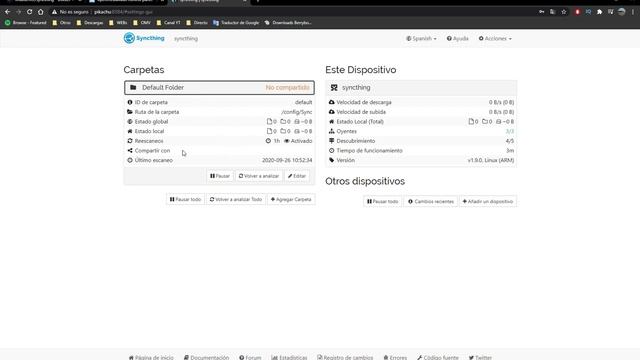Open the Twitter footer link
Image resolution: width=640 pixels, height=360 pixels.
pos(480,358)
